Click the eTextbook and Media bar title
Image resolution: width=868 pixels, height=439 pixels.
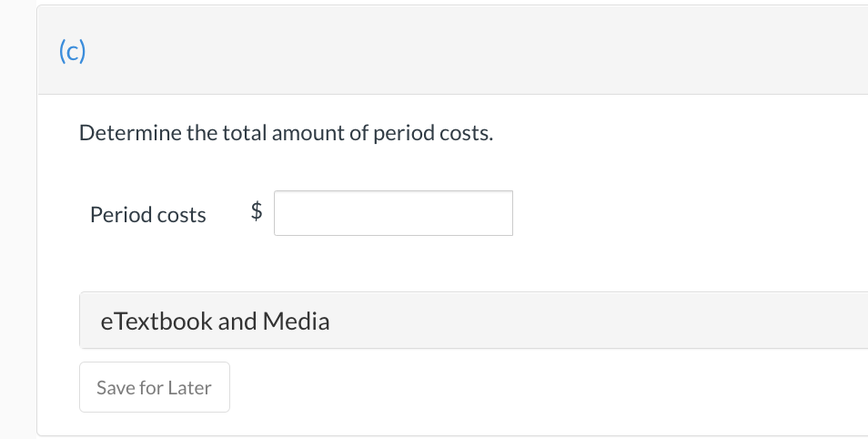coord(216,321)
